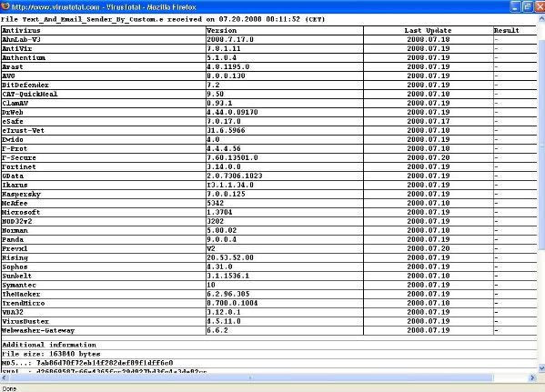Click the TheHacker row name

coord(21,294)
